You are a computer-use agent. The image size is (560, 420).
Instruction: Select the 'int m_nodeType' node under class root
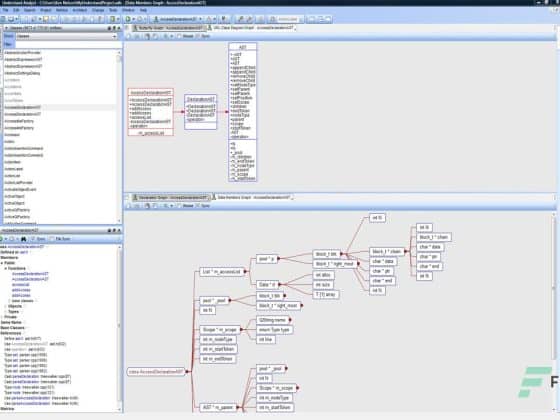tap(218, 339)
